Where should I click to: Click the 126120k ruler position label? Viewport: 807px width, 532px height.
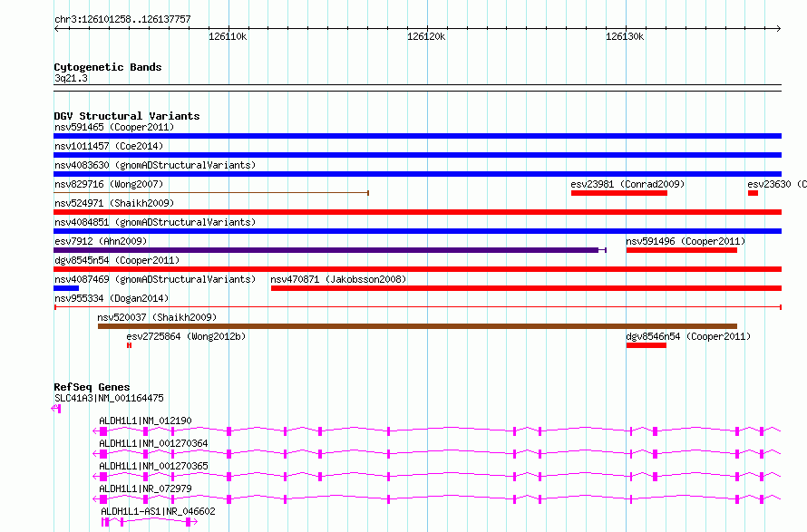[x=426, y=36]
